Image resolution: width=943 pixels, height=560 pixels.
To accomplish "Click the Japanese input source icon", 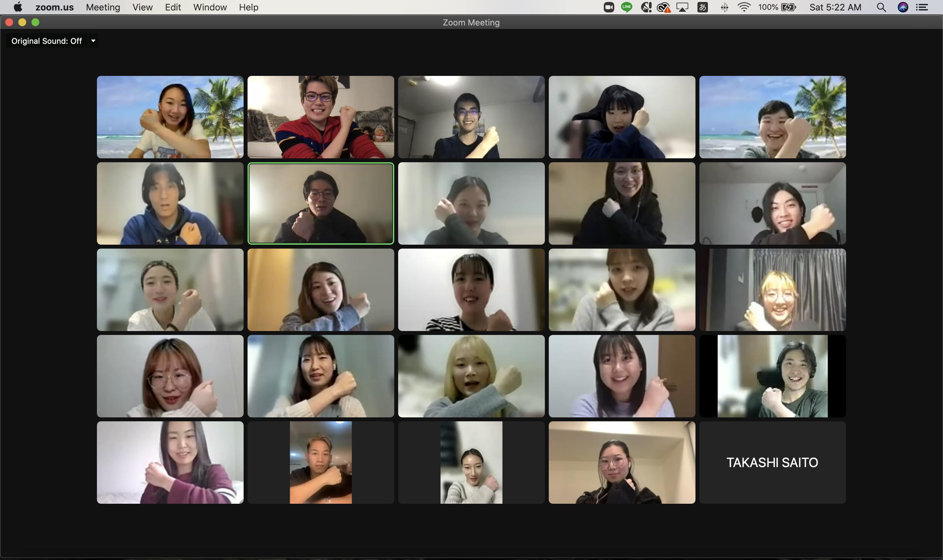I will click(x=702, y=7).
